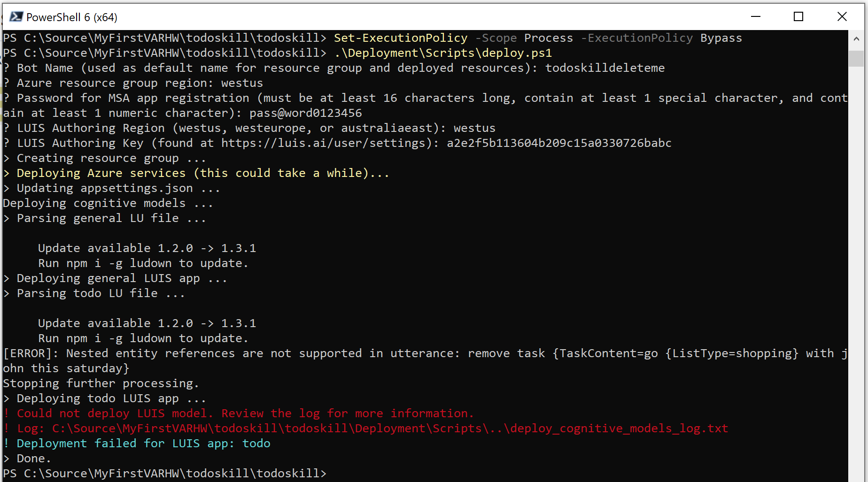Click the red error icon area on Could not deploy line
Image resolution: width=868 pixels, height=482 pixels.
[6, 413]
